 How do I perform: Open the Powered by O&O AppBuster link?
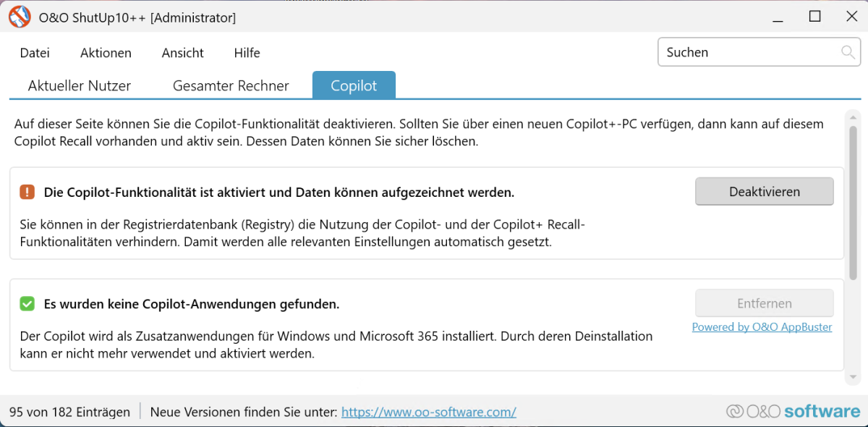762,327
